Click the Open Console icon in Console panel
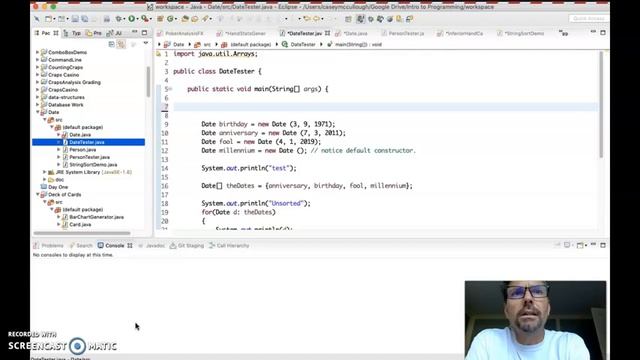Screen dimensions: 640x360 coord(580,245)
